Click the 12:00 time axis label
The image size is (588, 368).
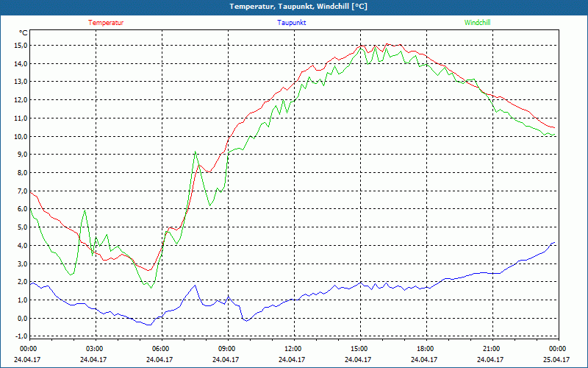tap(293, 349)
